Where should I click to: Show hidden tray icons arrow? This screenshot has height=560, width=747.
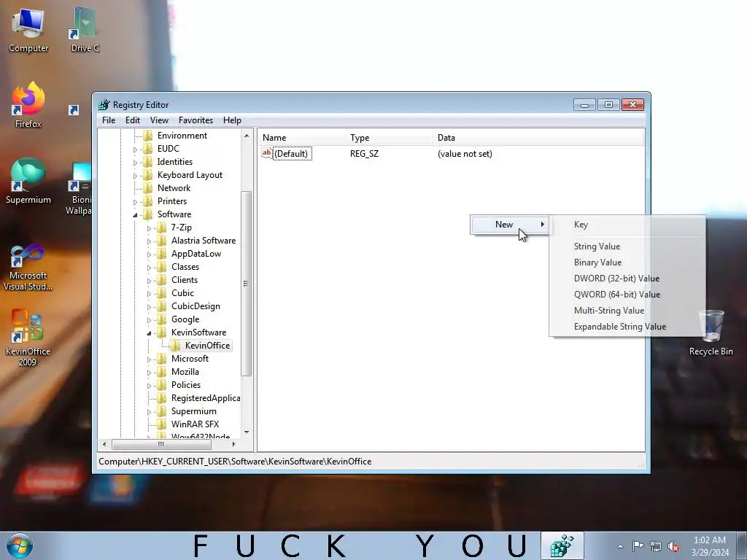620,546
